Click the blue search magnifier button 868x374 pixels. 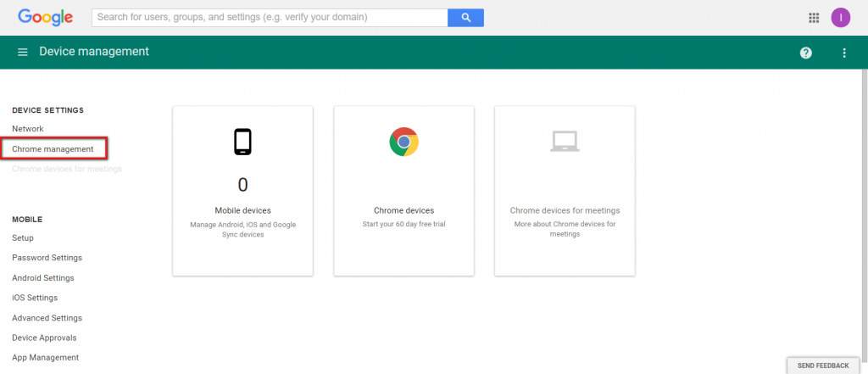465,18
